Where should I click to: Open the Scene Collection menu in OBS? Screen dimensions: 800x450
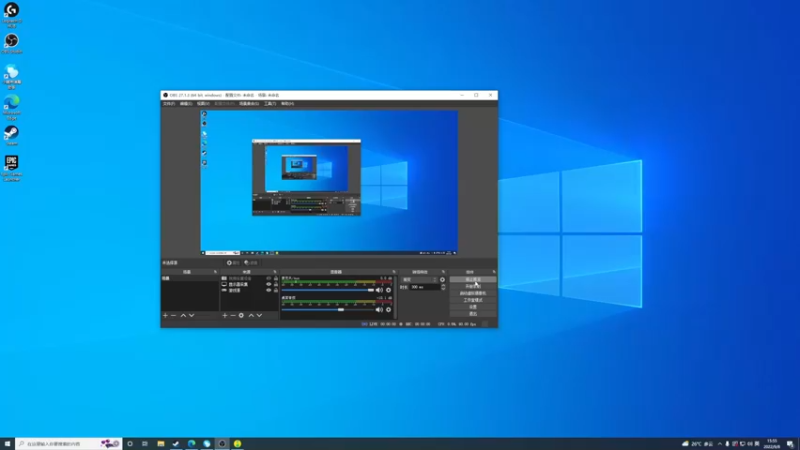click(x=249, y=104)
